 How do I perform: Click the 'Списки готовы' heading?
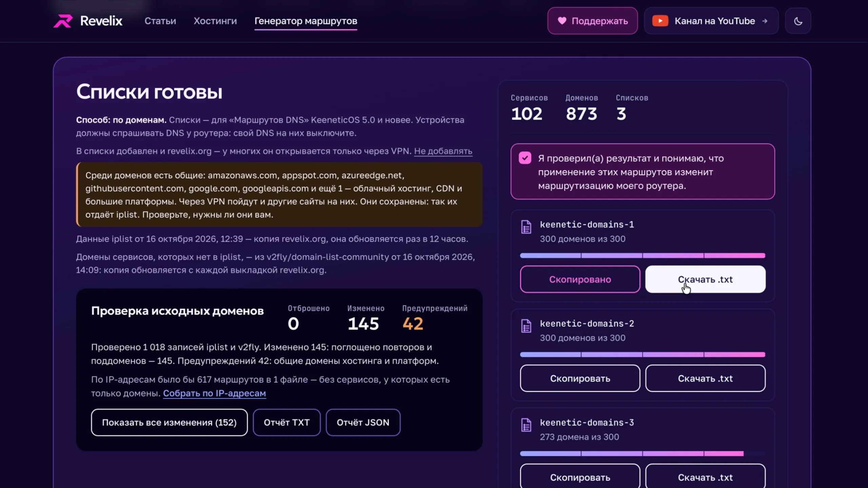click(x=149, y=92)
